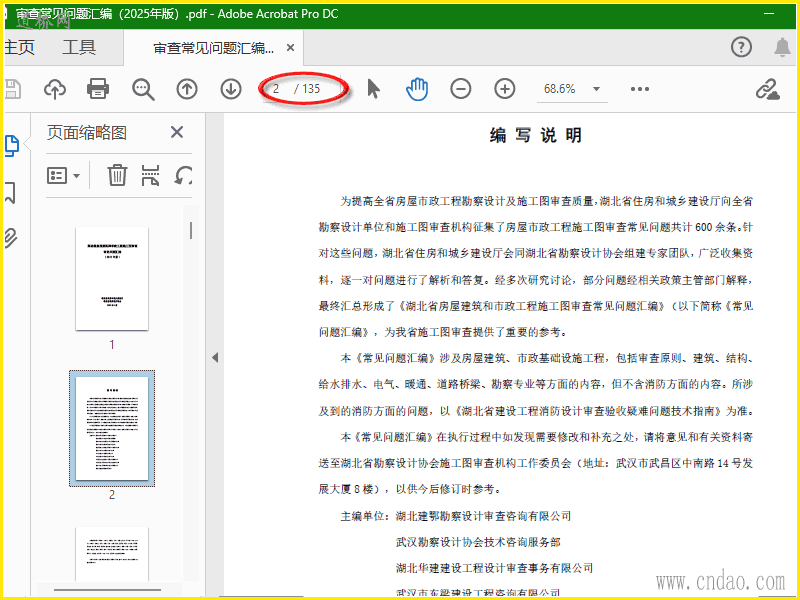The height and width of the screenshot is (600, 800).
Task: Click the 页面缩略图 panel title
Action: [87, 133]
